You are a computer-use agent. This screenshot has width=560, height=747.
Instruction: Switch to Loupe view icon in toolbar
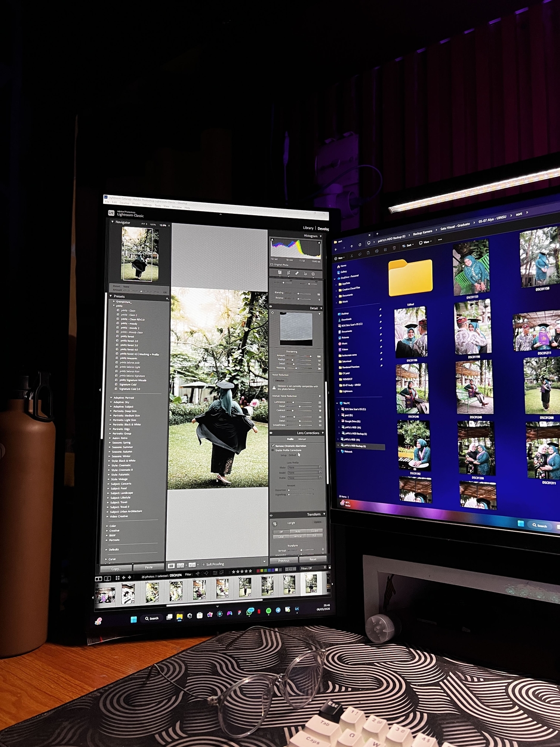click(x=171, y=566)
